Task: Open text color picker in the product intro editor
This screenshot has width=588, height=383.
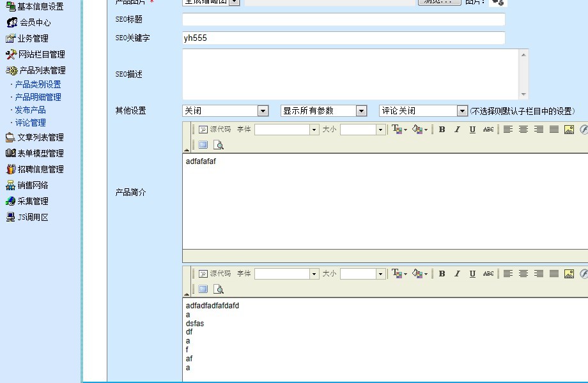Action: [398, 130]
